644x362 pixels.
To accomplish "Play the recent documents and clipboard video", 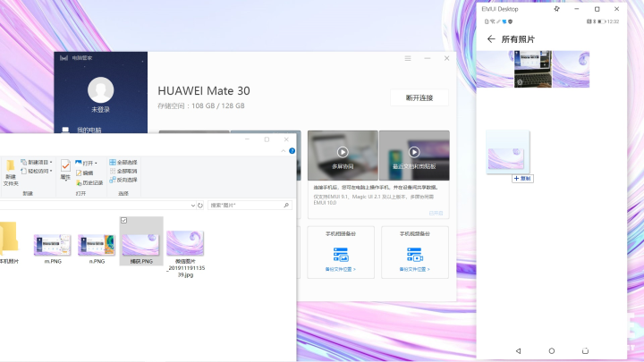I will (x=414, y=152).
